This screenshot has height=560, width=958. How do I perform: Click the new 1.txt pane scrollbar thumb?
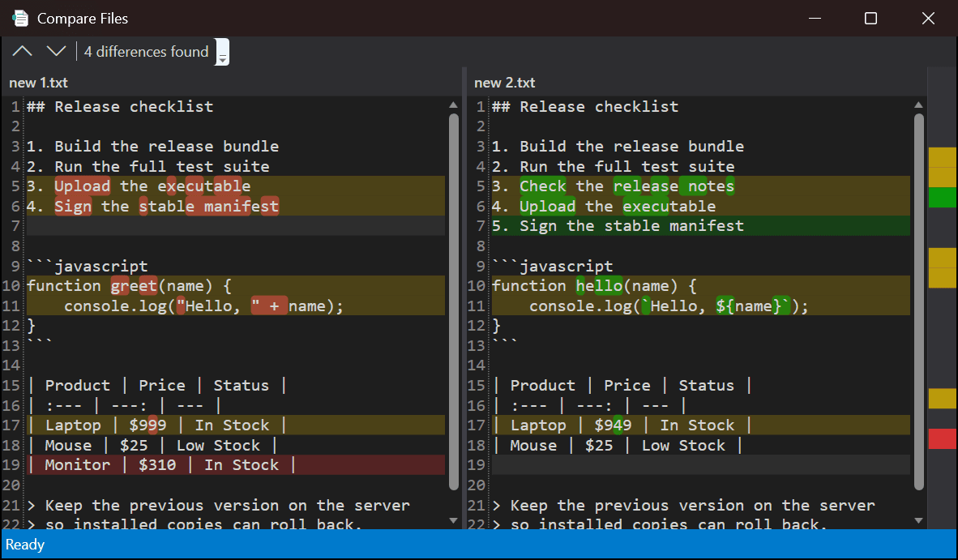pos(453,301)
